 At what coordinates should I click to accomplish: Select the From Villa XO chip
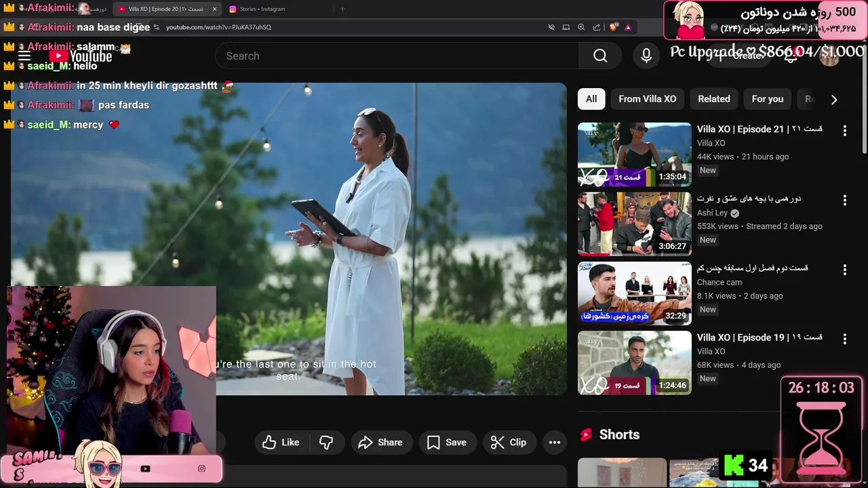click(648, 99)
